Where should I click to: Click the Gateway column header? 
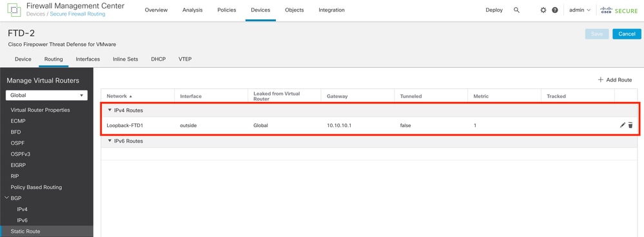tap(337, 96)
